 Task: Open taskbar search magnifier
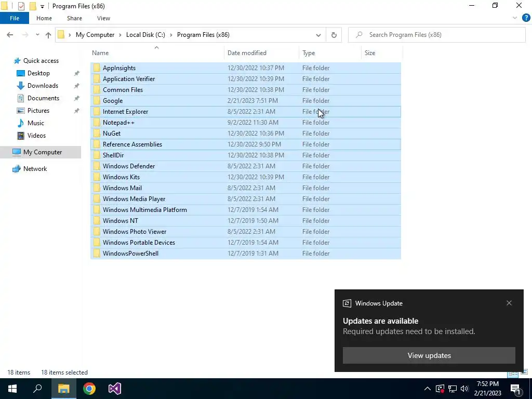click(37, 389)
